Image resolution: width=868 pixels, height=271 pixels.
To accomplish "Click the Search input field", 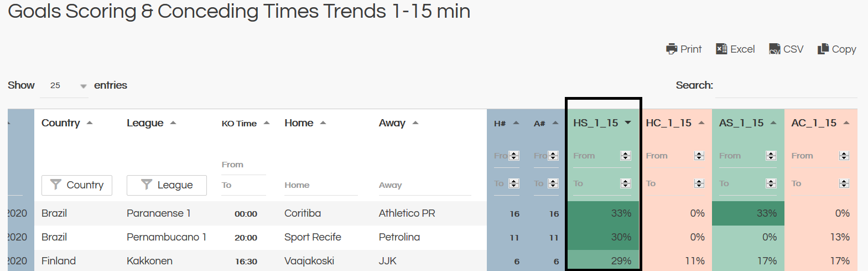I will point(786,86).
